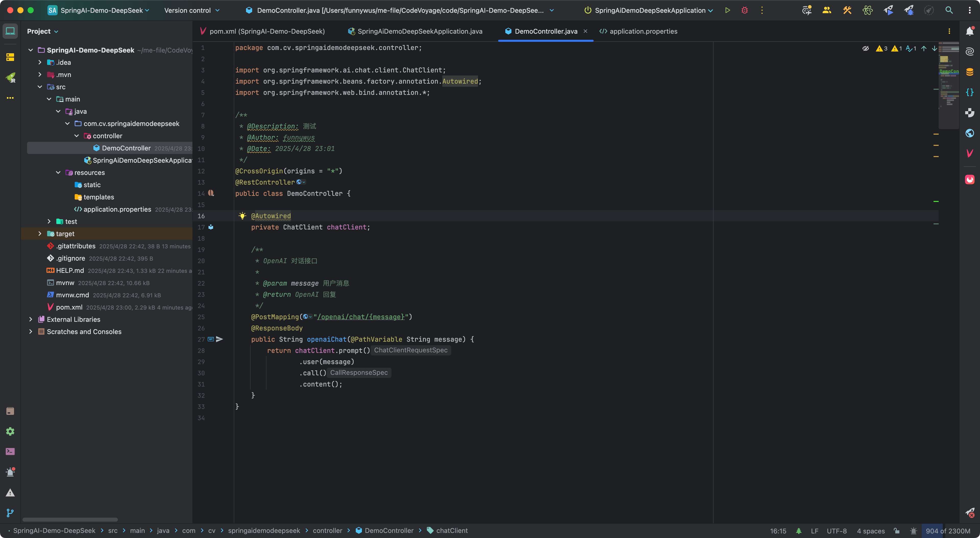Open Code With Me collaboration icon
The width and height of the screenshot is (980, 538).
point(827,10)
